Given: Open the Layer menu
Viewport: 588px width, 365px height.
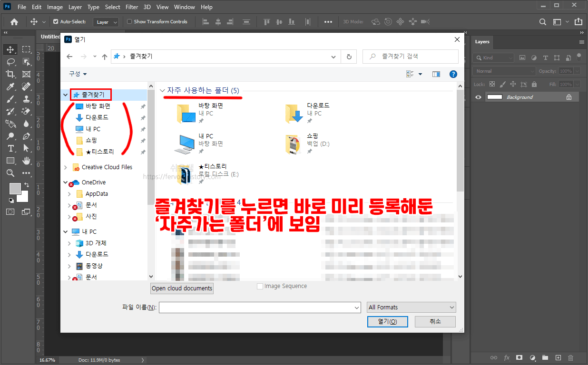Looking at the screenshot, I should click(x=75, y=7).
